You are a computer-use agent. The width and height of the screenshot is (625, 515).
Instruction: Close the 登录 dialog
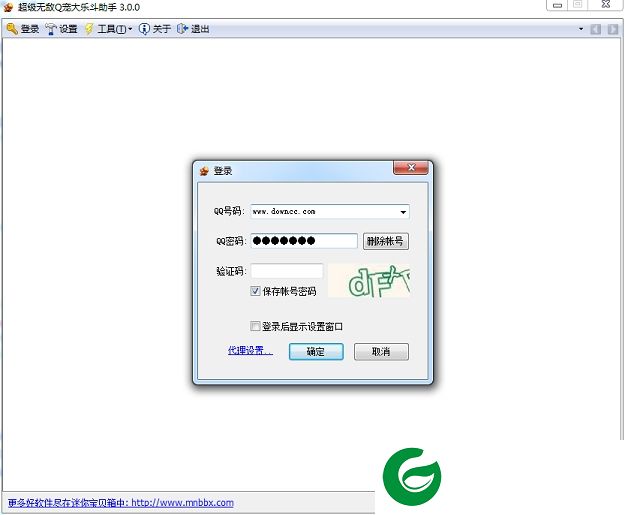(411, 167)
